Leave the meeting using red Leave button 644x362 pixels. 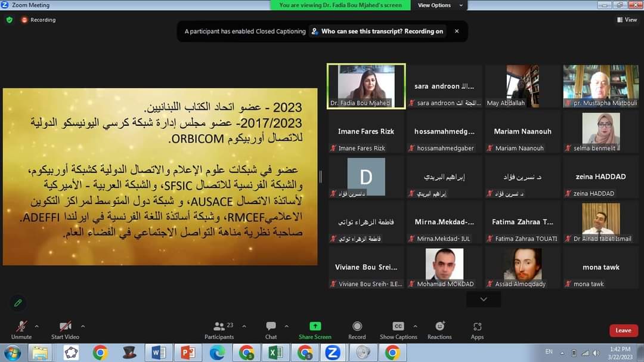click(x=623, y=330)
